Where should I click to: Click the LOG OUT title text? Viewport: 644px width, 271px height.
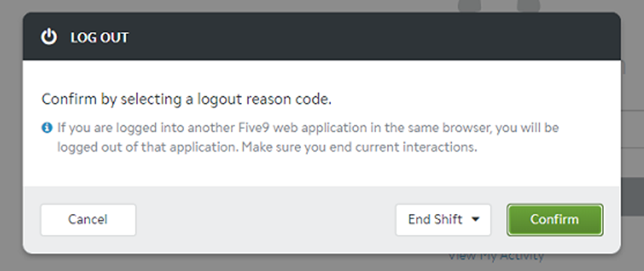[99, 37]
